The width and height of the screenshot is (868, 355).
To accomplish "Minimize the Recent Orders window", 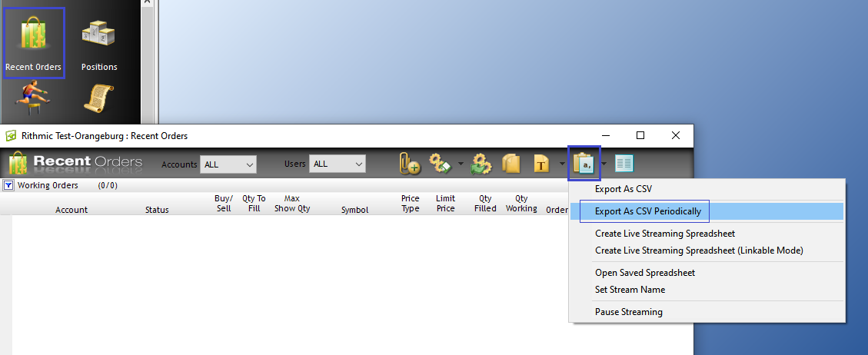I will (x=607, y=135).
